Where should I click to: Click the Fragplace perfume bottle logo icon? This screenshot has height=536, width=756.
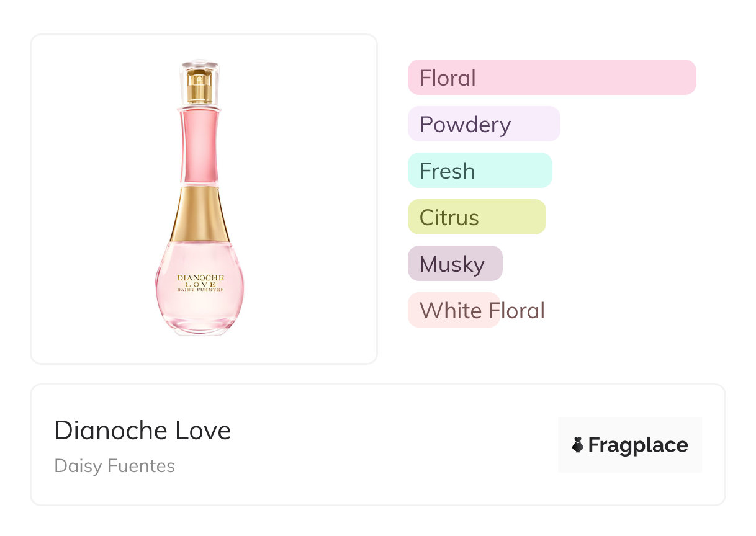tap(578, 445)
